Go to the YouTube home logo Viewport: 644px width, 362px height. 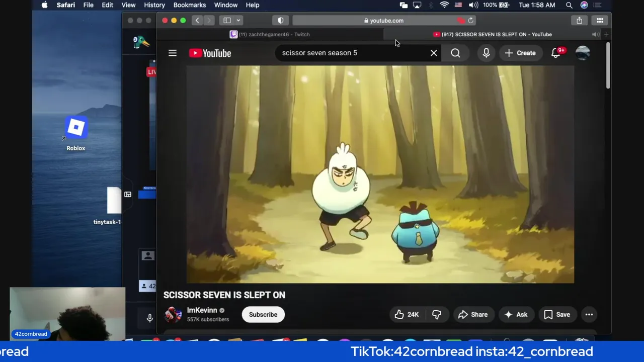(x=210, y=53)
